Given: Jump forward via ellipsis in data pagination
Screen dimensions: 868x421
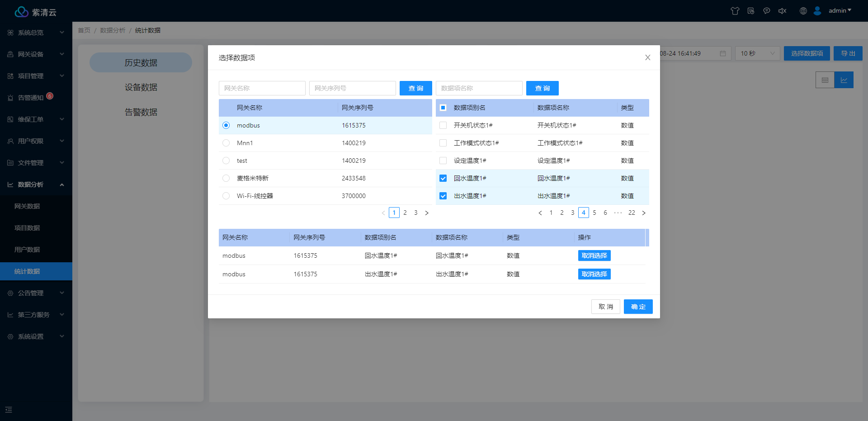Looking at the screenshot, I should 618,213.
